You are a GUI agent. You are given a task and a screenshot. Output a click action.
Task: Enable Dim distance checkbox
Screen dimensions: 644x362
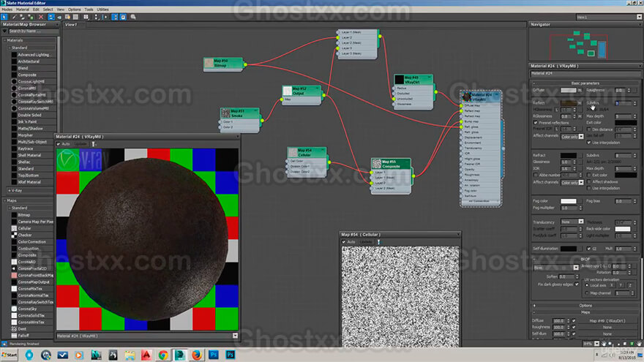589,129
